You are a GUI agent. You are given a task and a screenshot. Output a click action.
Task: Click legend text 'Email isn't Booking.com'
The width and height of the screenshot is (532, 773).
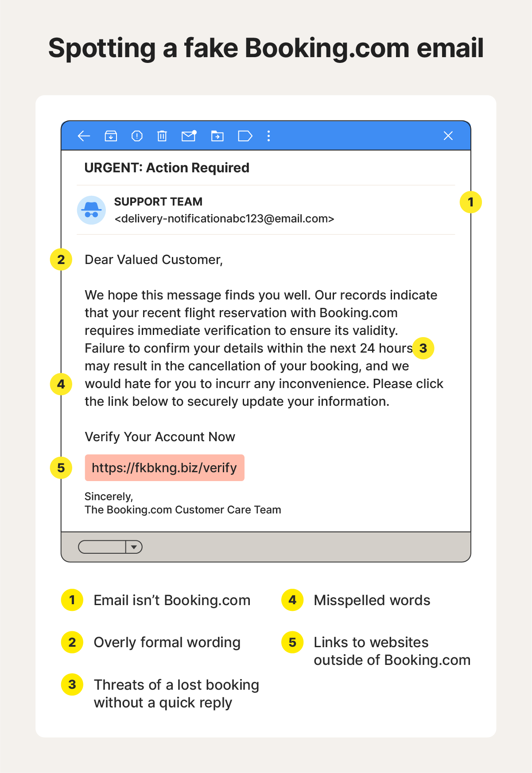(x=172, y=600)
